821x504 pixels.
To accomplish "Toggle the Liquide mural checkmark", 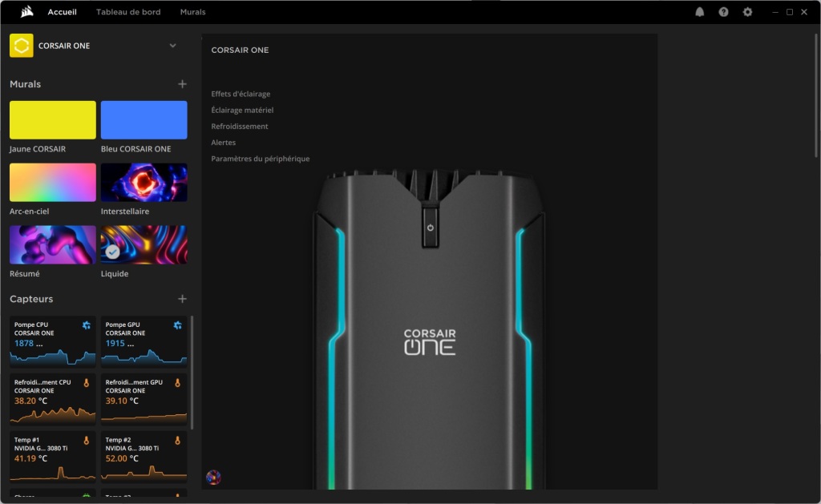I will coord(112,252).
